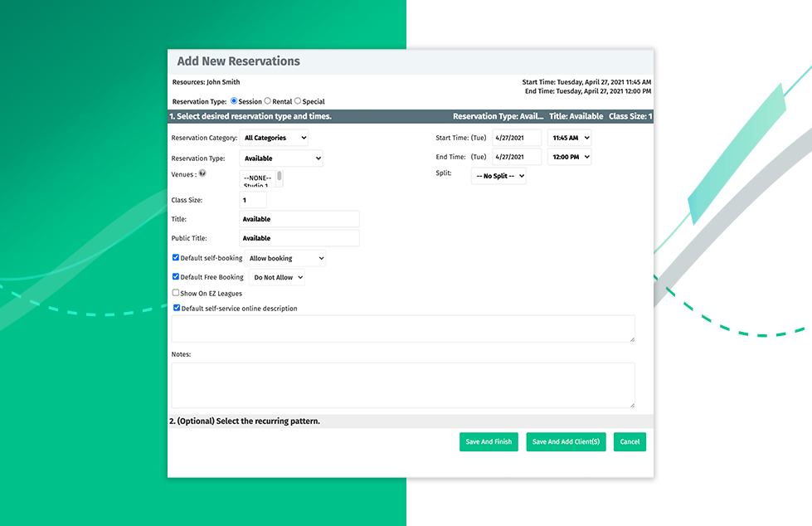Image resolution: width=812 pixels, height=526 pixels.
Task: Select the Special reservation type
Action: coord(298,101)
